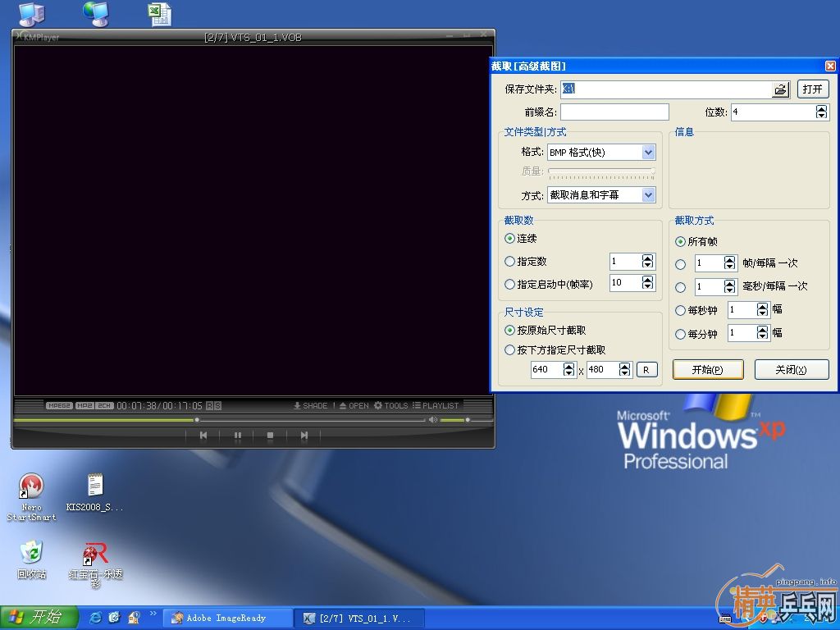Select the 毫秒/每隔 一次 radio button
This screenshot has height=630, width=840.
pyautogui.click(x=680, y=288)
